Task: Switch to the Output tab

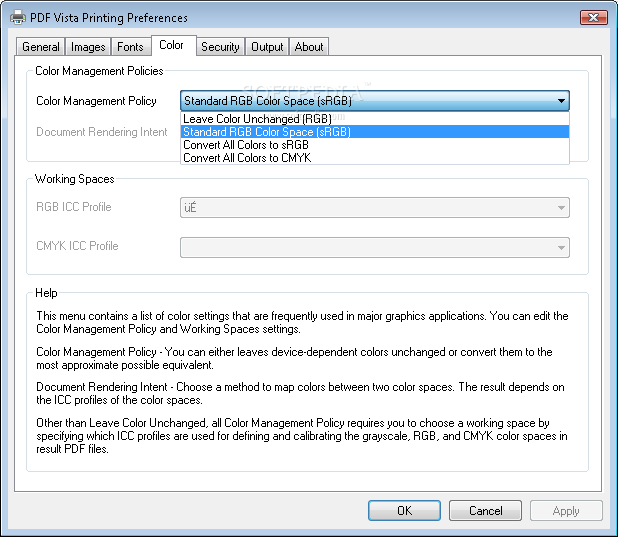Action: [x=267, y=47]
